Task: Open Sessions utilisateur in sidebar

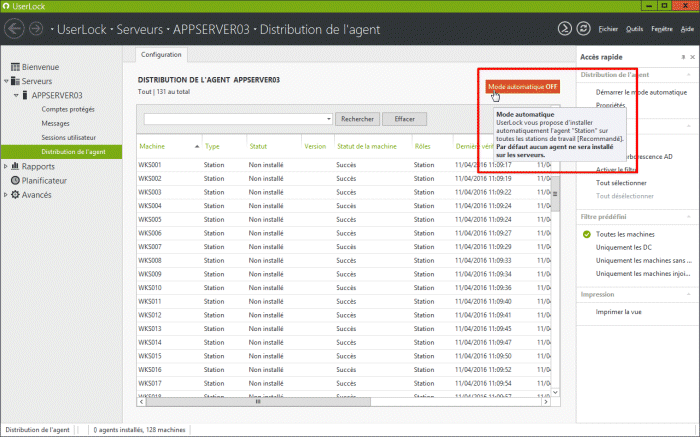Action: click(68, 138)
